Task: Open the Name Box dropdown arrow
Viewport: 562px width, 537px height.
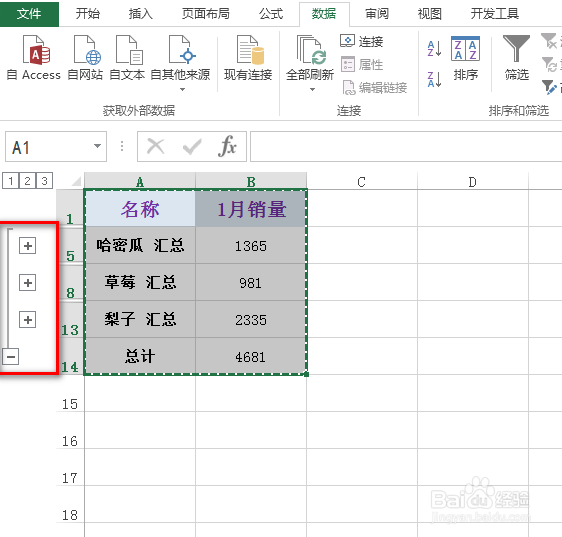Action: (97, 146)
